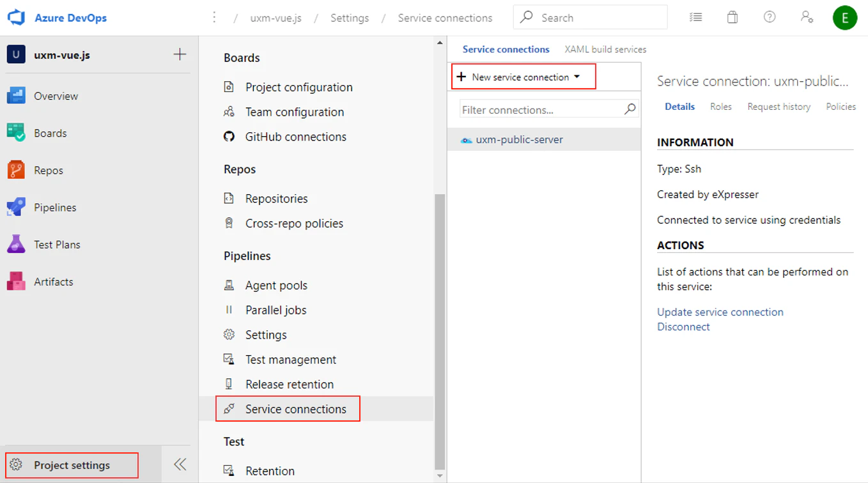Switch to the XAML build services tab

pos(605,49)
